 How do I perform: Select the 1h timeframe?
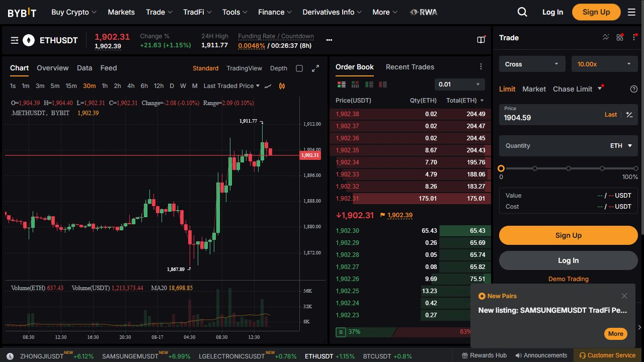(x=105, y=86)
